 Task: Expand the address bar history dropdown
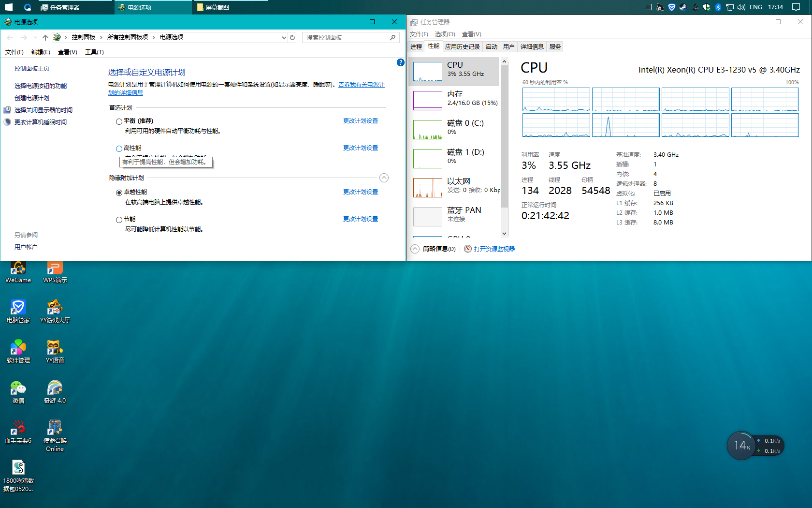tap(284, 37)
